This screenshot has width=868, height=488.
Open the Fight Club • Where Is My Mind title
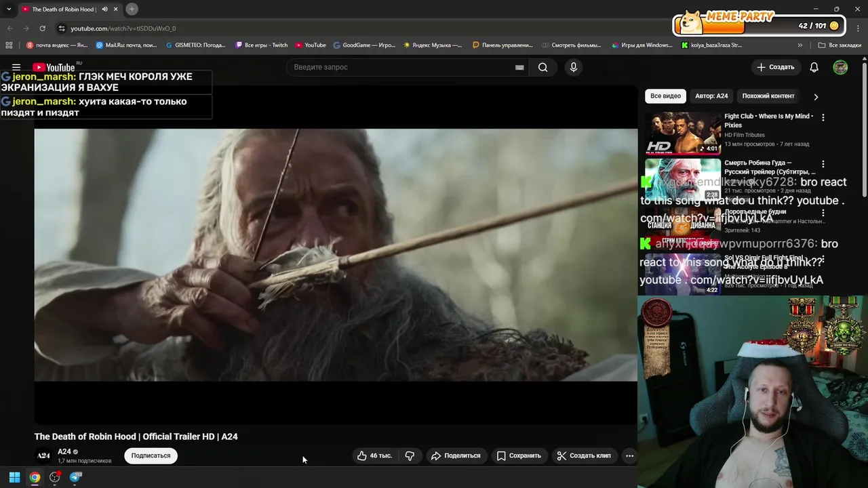tap(769, 121)
